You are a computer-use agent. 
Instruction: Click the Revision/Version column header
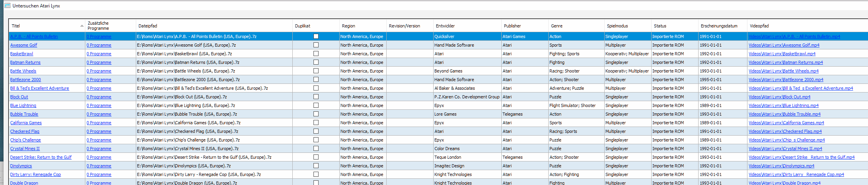(x=410, y=26)
